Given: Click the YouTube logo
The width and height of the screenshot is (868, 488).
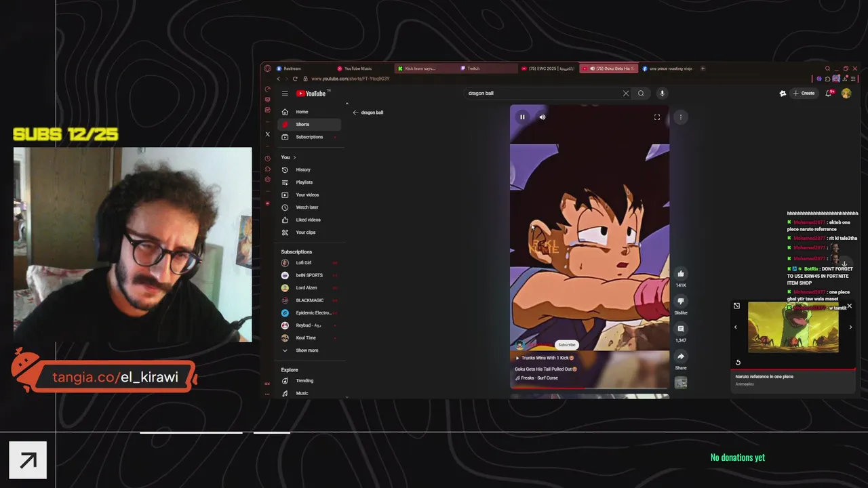Looking at the screenshot, I should click(311, 94).
